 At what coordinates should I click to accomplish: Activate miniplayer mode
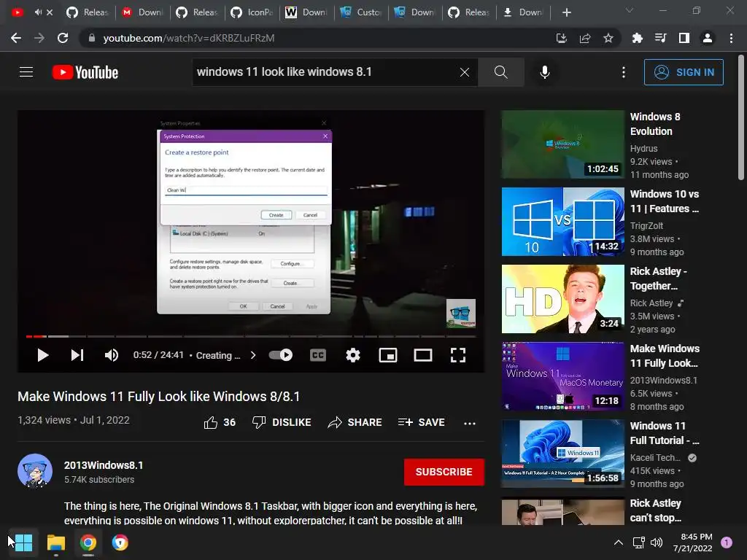[388, 355]
